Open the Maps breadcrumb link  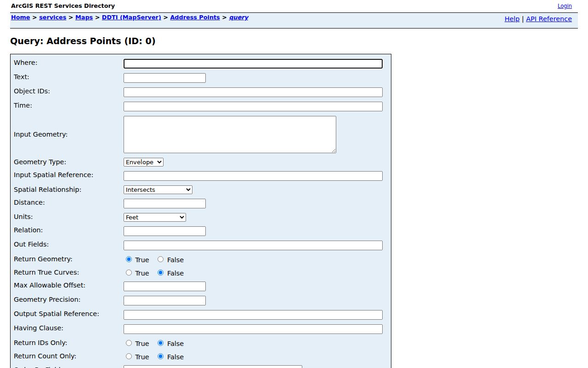pyautogui.click(x=84, y=17)
